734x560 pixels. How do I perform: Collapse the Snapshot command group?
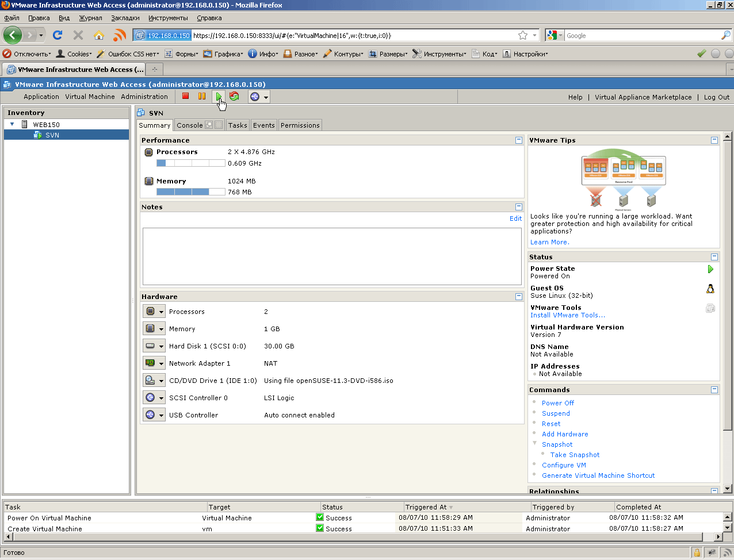tap(534, 443)
